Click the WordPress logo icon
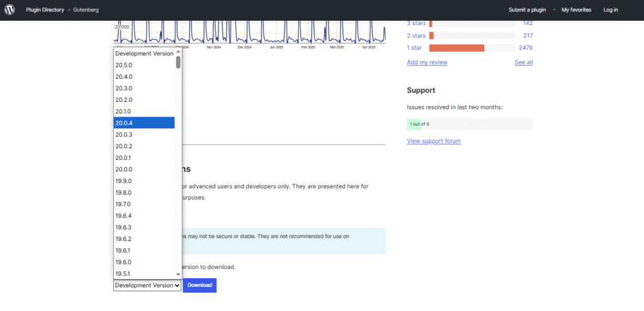Screen dimensions: 644x311 coord(10,9)
